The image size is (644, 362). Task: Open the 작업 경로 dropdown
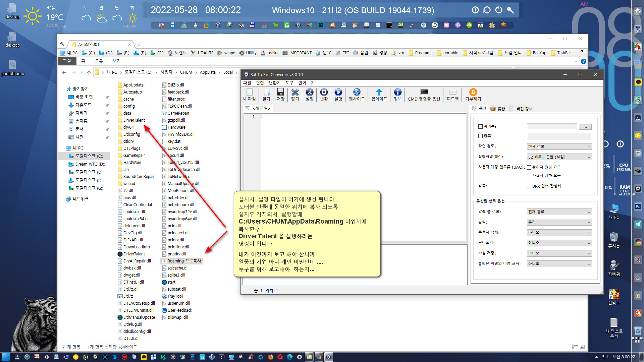point(559,146)
